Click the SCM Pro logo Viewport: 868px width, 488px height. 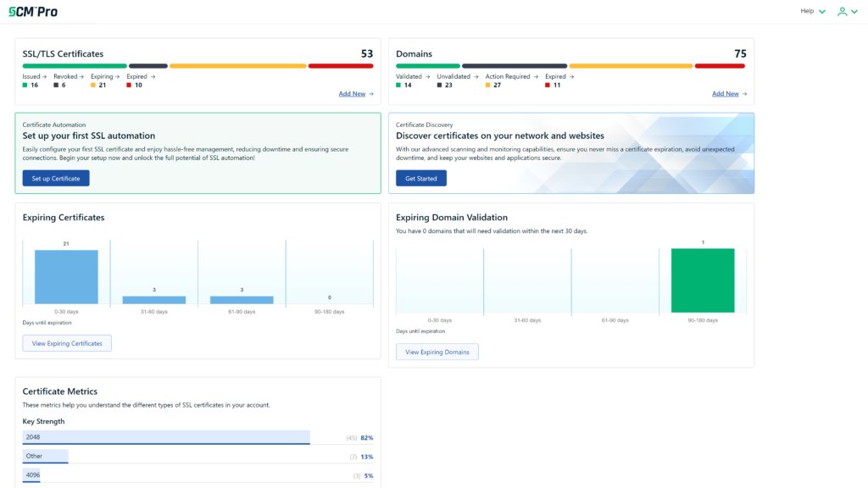(34, 11)
